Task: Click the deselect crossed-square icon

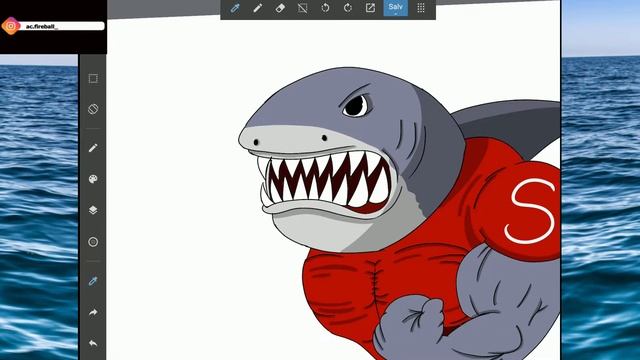Action: tap(302, 8)
